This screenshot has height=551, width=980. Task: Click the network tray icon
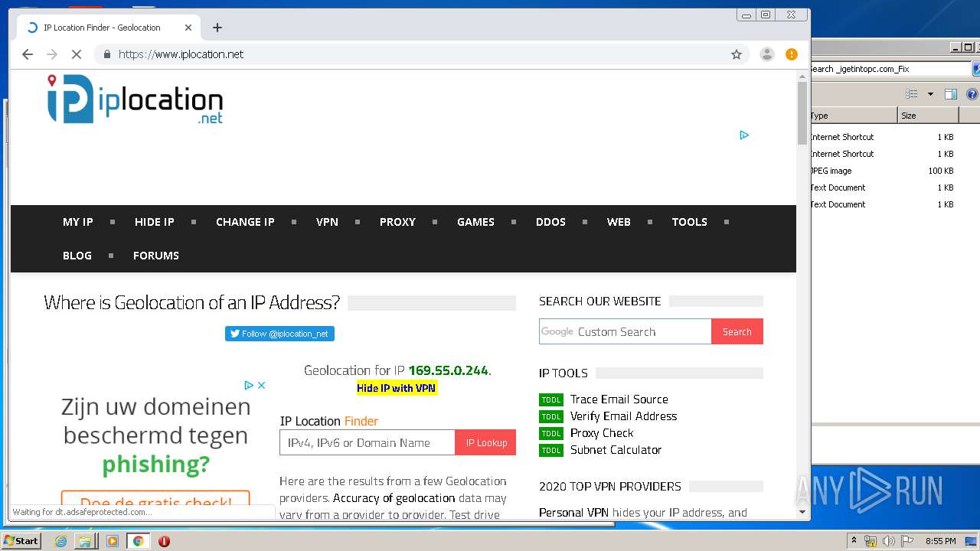pos(871,541)
